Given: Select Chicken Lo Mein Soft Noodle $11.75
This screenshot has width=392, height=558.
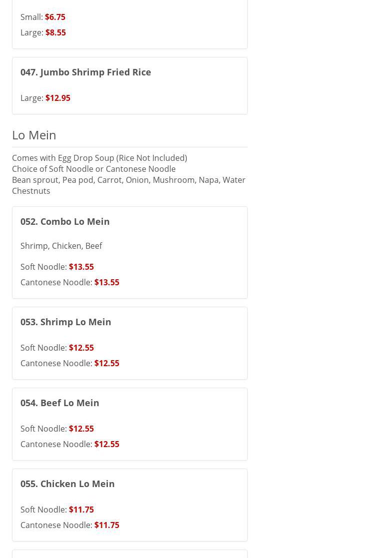Looking at the screenshot, I should [57, 510].
